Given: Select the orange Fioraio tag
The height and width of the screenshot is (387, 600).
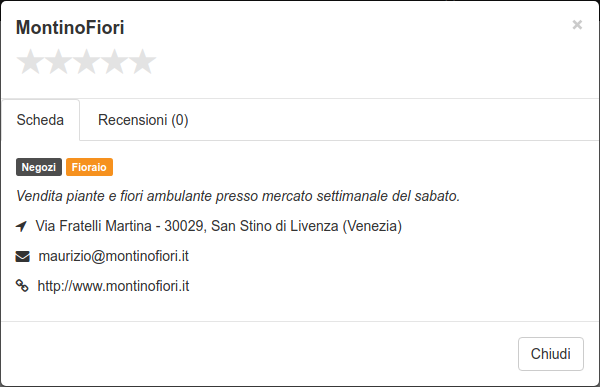Looking at the screenshot, I should click(x=89, y=167).
